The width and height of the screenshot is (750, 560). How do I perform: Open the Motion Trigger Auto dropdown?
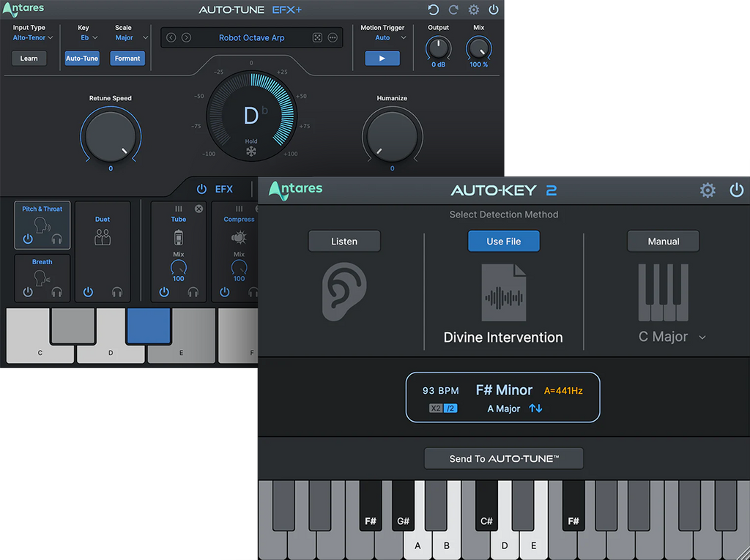click(x=390, y=37)
